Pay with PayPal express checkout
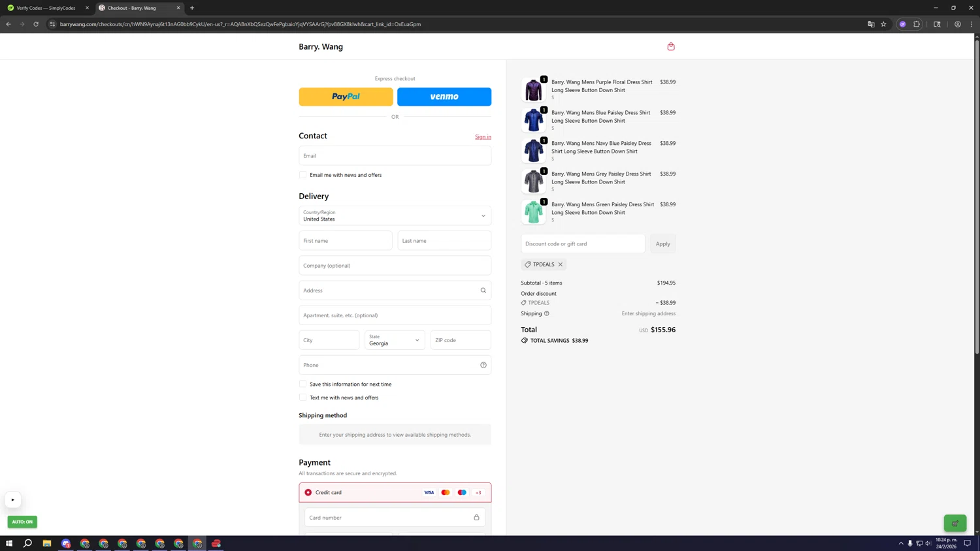This screenshot has height=551, width=980. pyautogui.click(x=346, y=97)
